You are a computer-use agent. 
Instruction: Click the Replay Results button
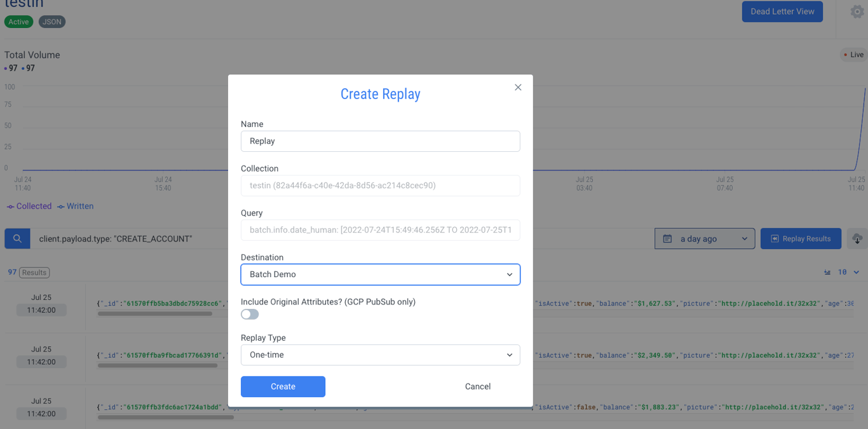801,239
